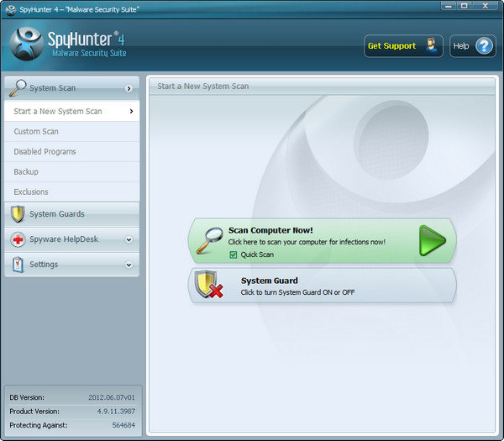504x441 pixels.
Task: Expand the Settings section arrow
Action: tap(129, 265)
